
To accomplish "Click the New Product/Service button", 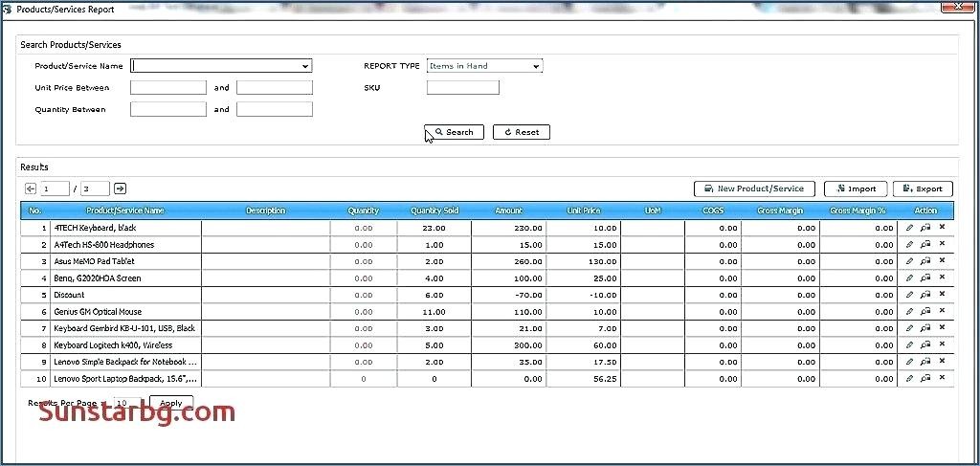I will (754, 189).
